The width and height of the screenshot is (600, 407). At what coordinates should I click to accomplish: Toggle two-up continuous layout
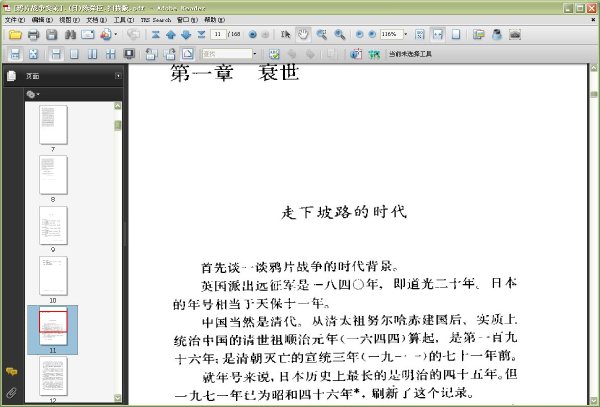(111, 54)
